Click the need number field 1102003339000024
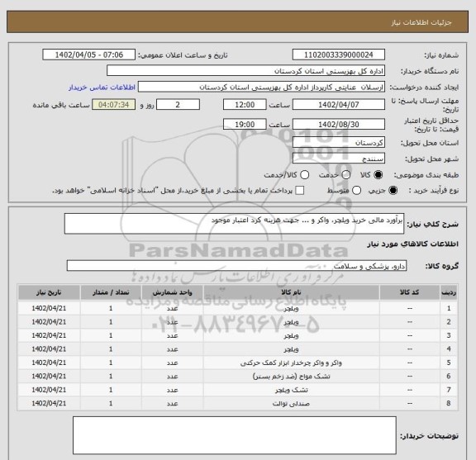476x460 pixels. (339, 55)
